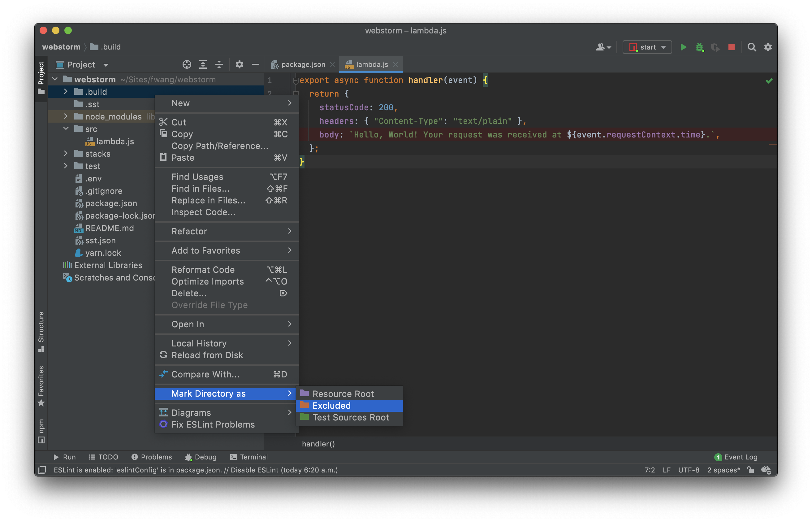
Task: Select lambda.js file in project tree
Action: [110, 141]
